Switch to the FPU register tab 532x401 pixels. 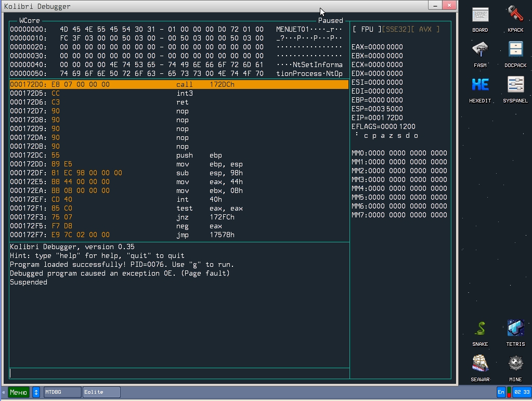[x=367, y=29]
